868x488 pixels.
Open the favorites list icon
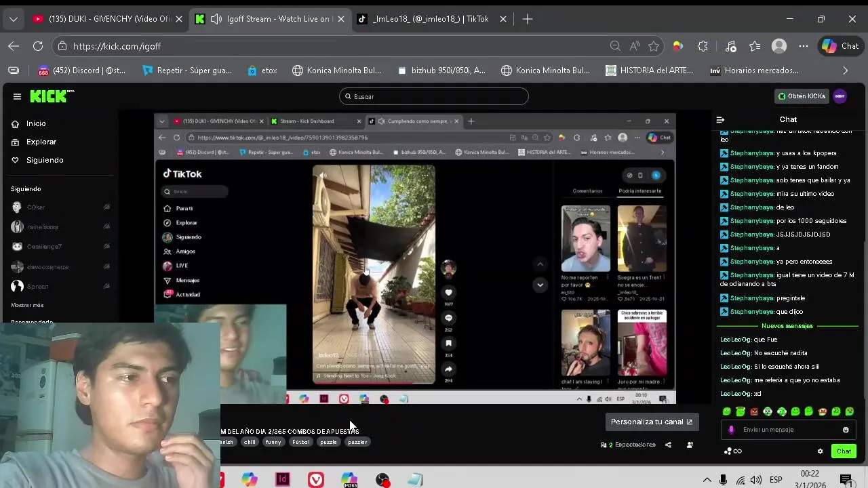click(755, 46)
